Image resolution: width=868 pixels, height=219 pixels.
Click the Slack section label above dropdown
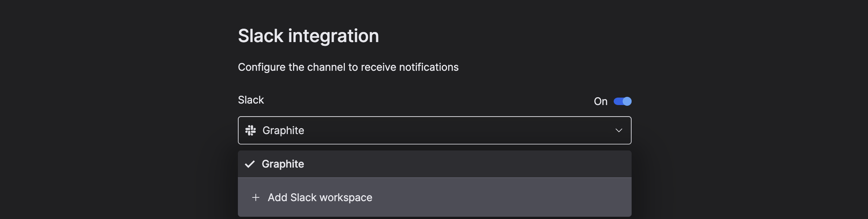[251, 100]
